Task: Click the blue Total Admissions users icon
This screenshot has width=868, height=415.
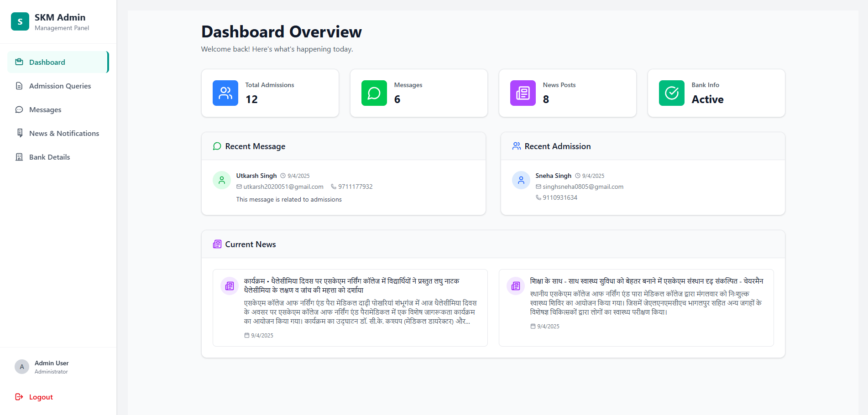Action: tap(225, 93)
